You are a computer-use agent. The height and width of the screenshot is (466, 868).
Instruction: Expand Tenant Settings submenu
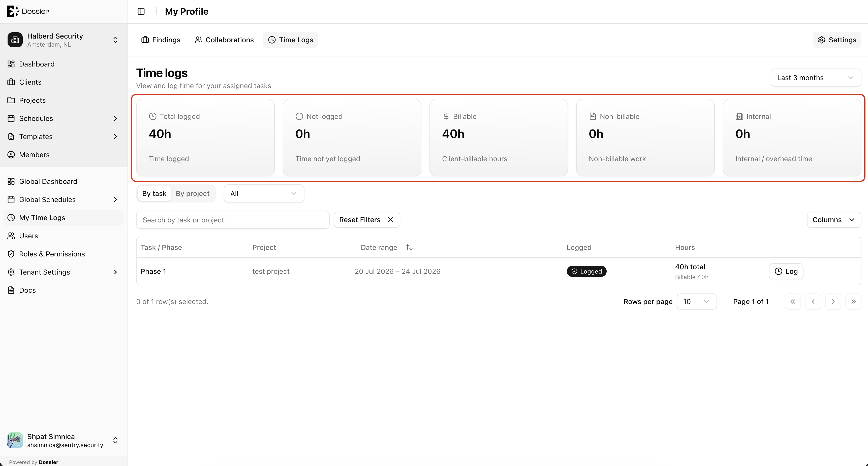pyautogui.click(x=115, y=272)
